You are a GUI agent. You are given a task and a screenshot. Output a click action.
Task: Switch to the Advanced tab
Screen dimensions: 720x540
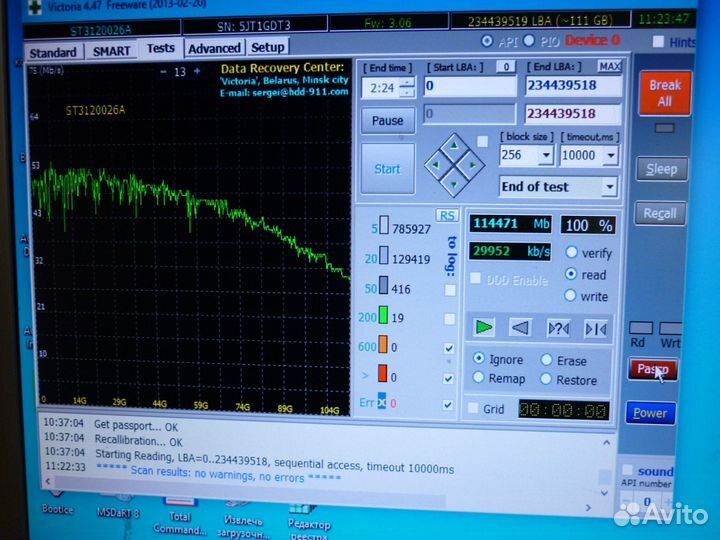pyautogui.click(x=214, y=48)
